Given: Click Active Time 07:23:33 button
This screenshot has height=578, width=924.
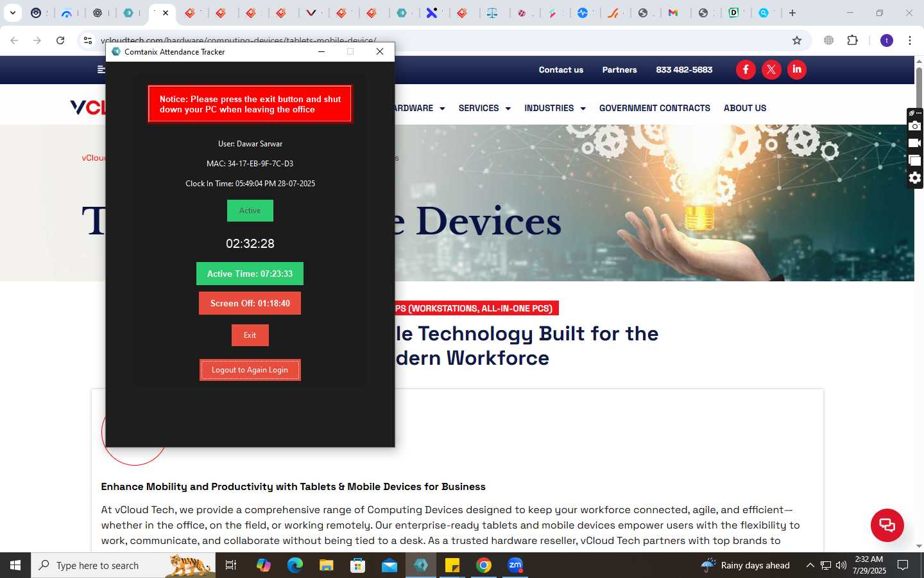Looking at the screenshot, I should pos(250,274).
